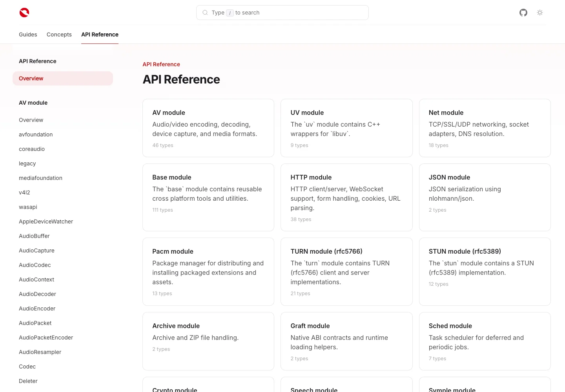Open the Guides tab
565x392 pixels.
[x=28, y=34]
